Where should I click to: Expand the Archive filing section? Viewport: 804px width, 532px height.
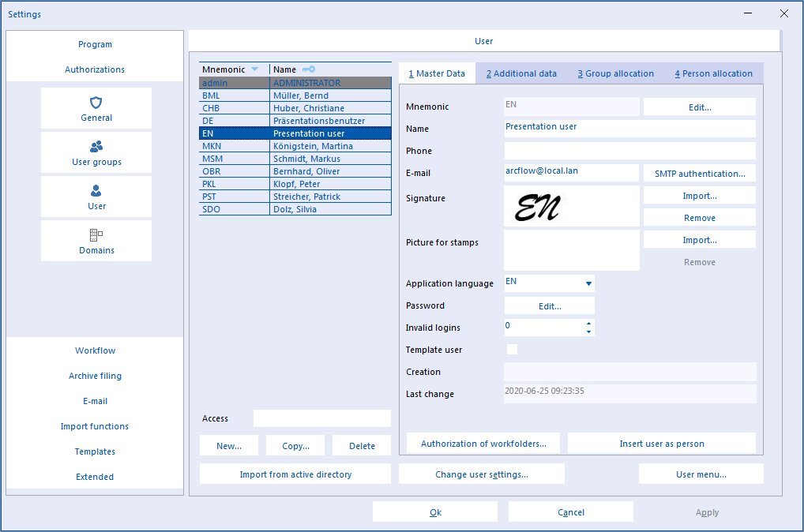click(95, 376)
